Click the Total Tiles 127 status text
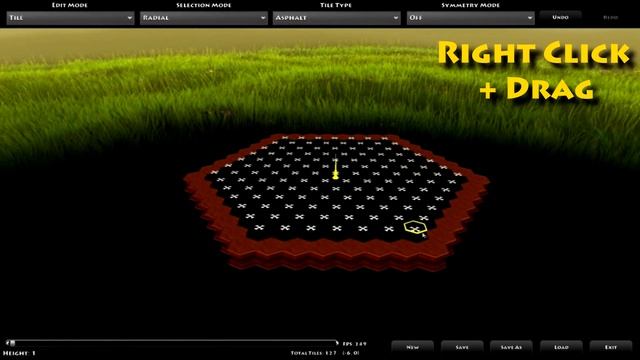Viewport: 640px width, 360px height. click(313, 353)
